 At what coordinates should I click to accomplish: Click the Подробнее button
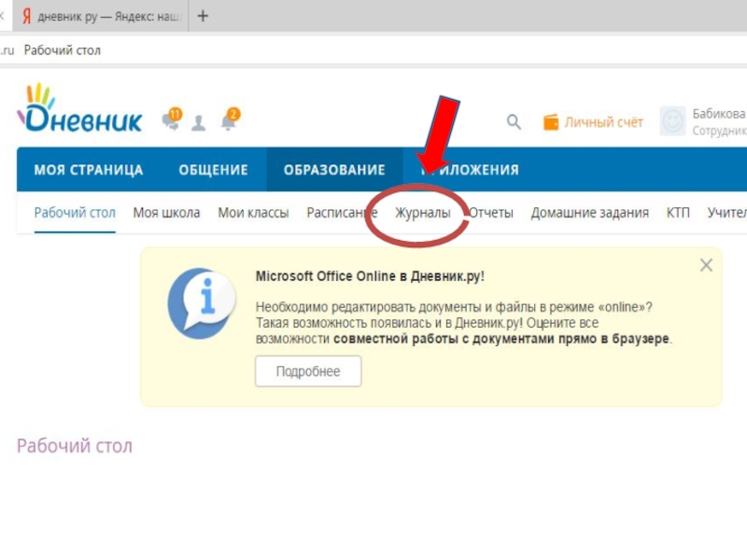click(308, 371)
